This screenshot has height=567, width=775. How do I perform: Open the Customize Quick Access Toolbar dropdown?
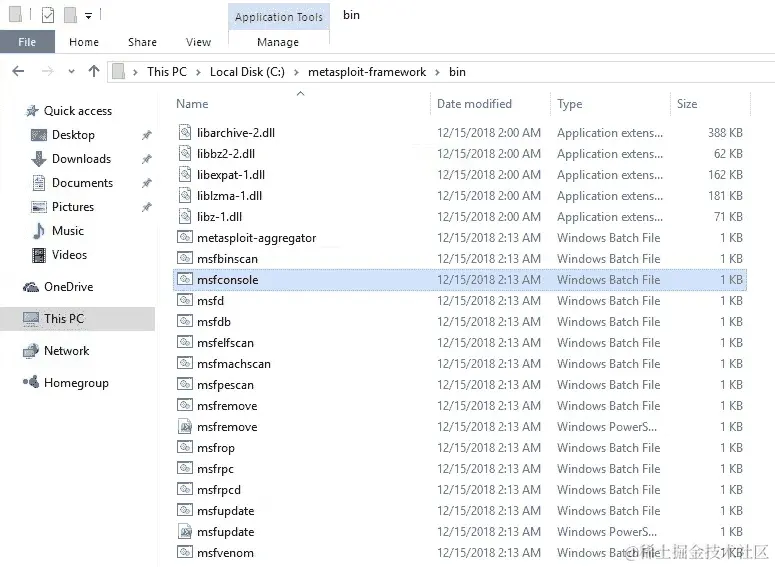88,16
